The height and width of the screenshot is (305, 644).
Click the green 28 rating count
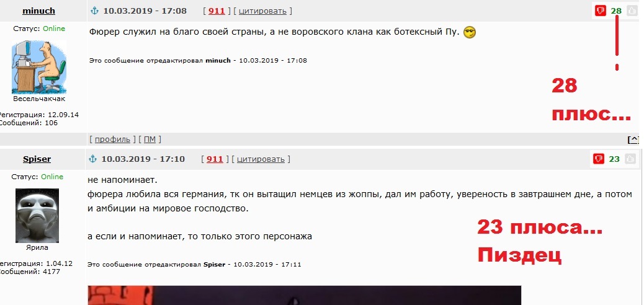pos(616,11)
